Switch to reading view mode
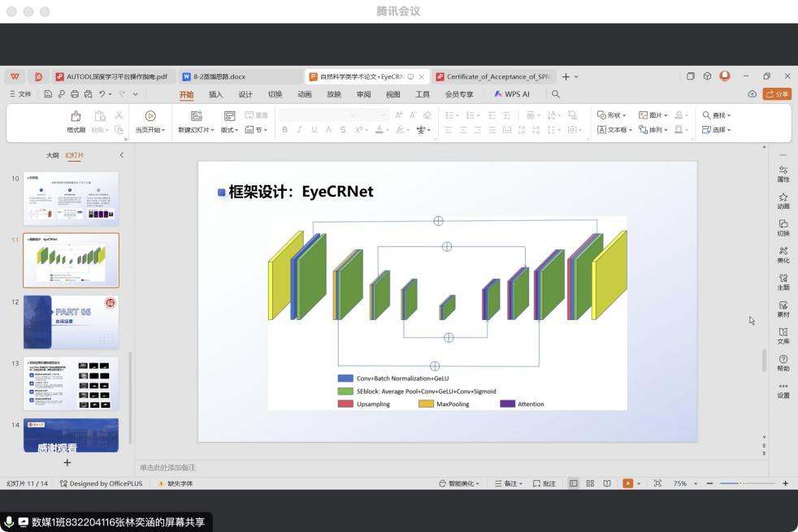This screenshot has height=532, width=798. tap(607, 483)
